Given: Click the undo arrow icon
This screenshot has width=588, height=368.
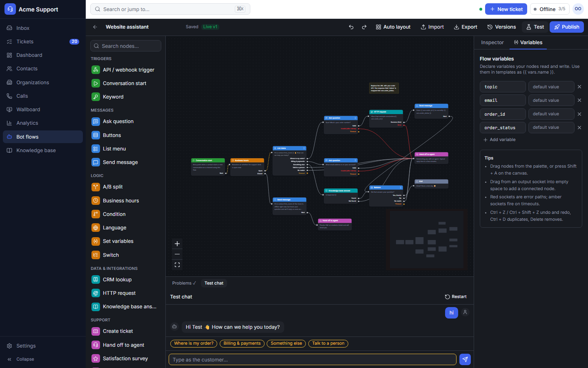Looking at the screenshot, I should coord(351,27).
